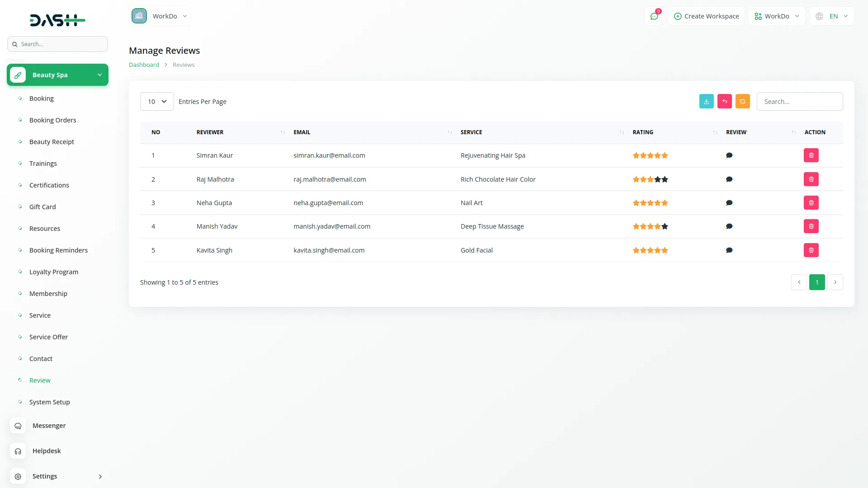
Task: Go to Loyalty Program menu item
Action: click(54, 272)
